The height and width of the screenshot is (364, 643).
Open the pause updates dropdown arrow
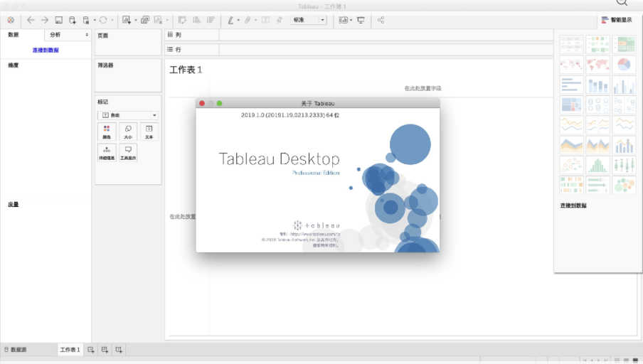[95, 20]
